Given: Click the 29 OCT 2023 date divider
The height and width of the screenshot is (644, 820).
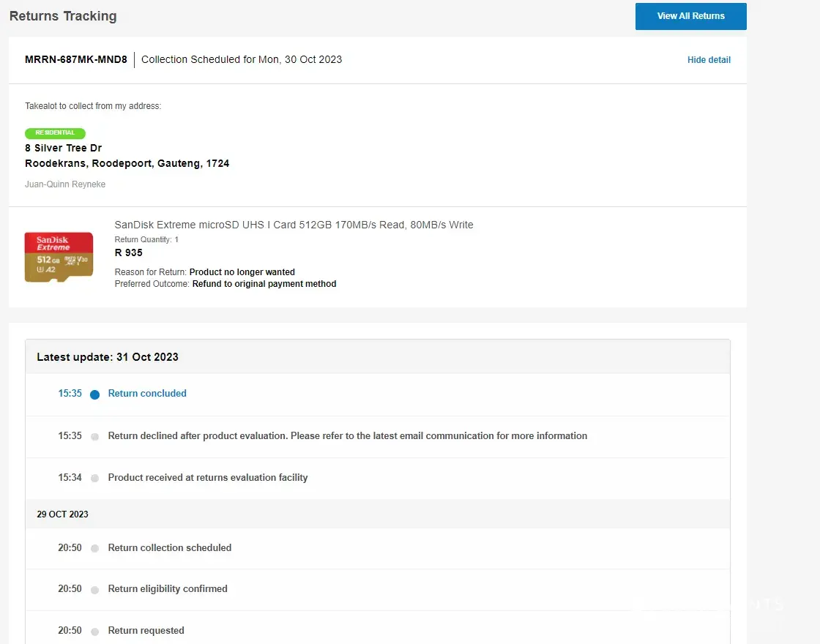Looking at the screenshot, I should tap(62, 514).
